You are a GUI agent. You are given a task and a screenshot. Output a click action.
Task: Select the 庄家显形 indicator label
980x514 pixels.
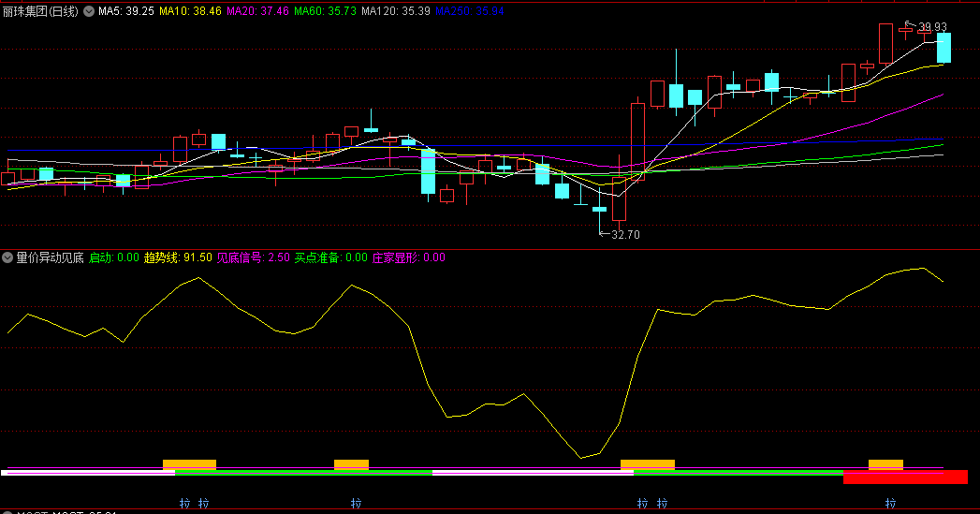(x=408, y=257)
